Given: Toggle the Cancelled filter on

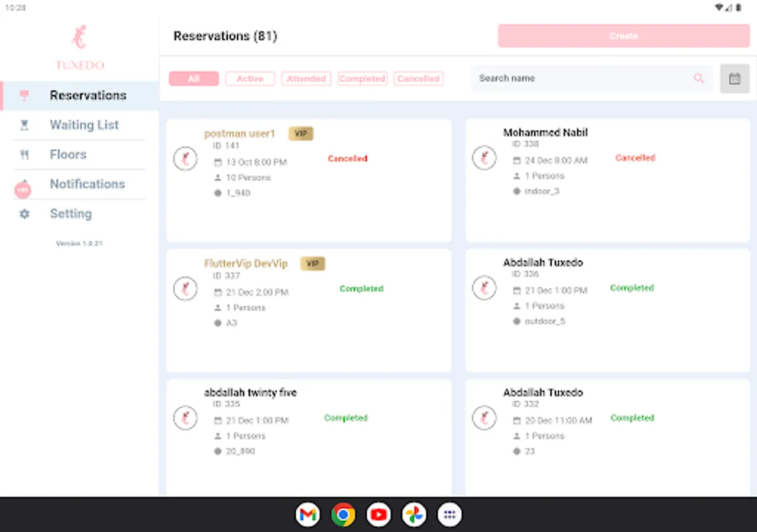Looking at the screenshot, I should (x=418, y=79).
